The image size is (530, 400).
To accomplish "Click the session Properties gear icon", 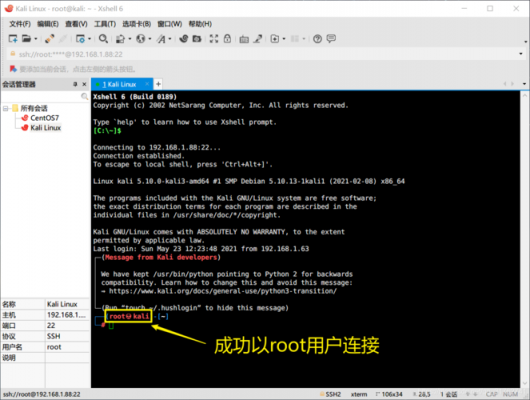I will point(80,39).
